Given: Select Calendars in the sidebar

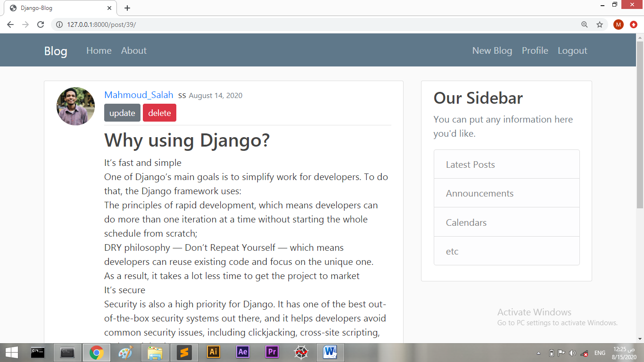Looking at the screenshot, I should [x=507, y=222].
